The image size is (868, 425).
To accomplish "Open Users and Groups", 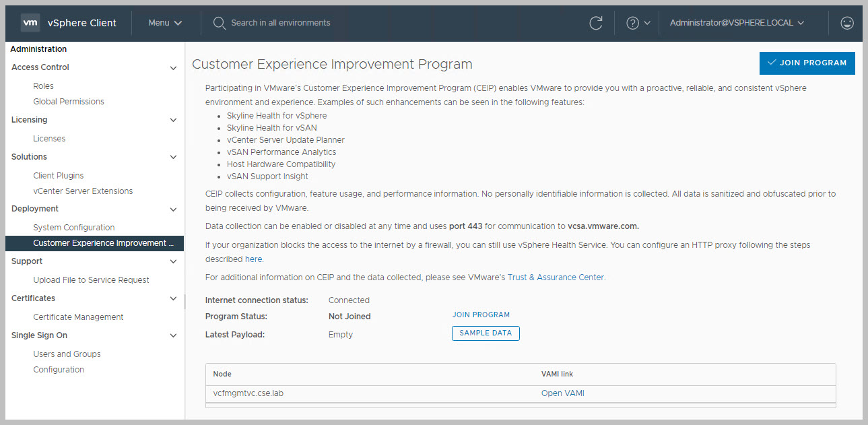I will (67, 354).
